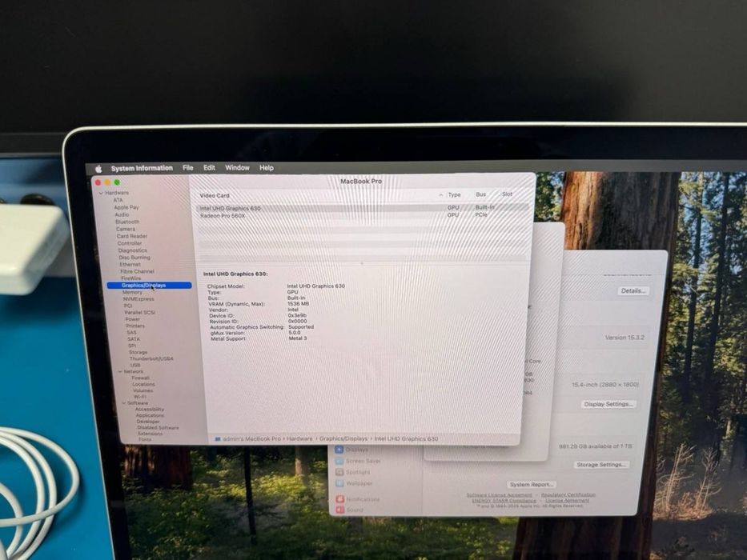Select Locations under Network
Screen dimensions: 747x560
pos(143,384)
